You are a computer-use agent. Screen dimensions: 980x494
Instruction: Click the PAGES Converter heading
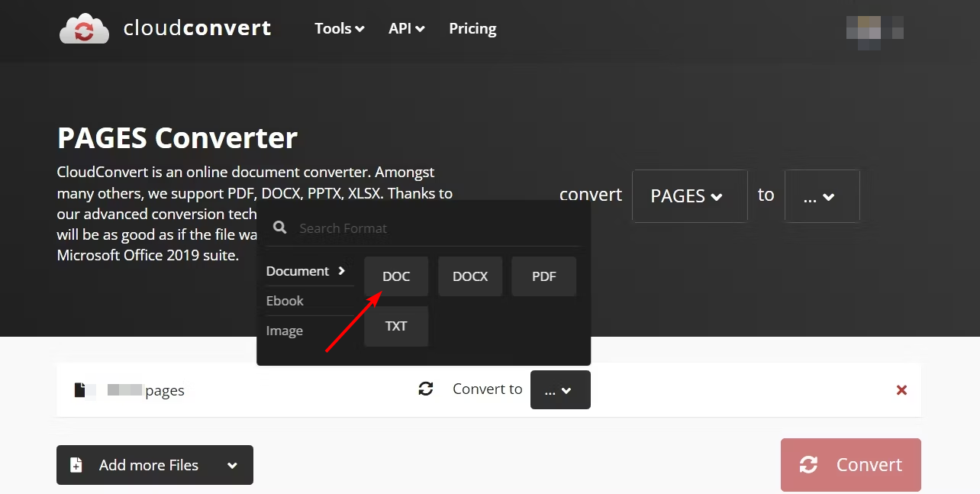point(177,138)
